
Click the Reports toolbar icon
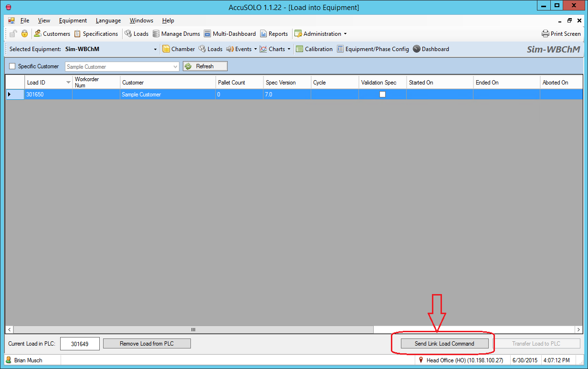point(263,34)
